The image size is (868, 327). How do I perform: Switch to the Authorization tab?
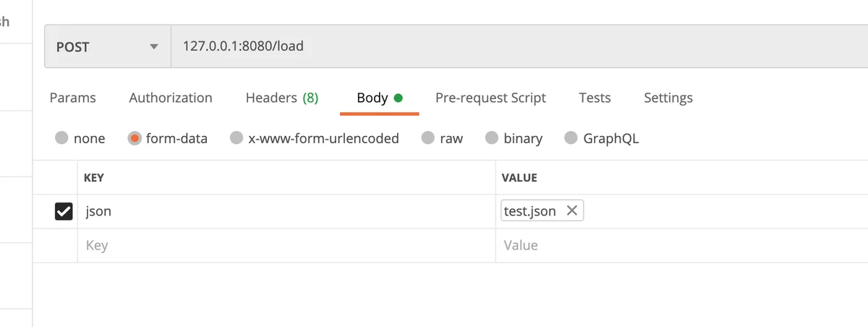[x=171, y=98]
